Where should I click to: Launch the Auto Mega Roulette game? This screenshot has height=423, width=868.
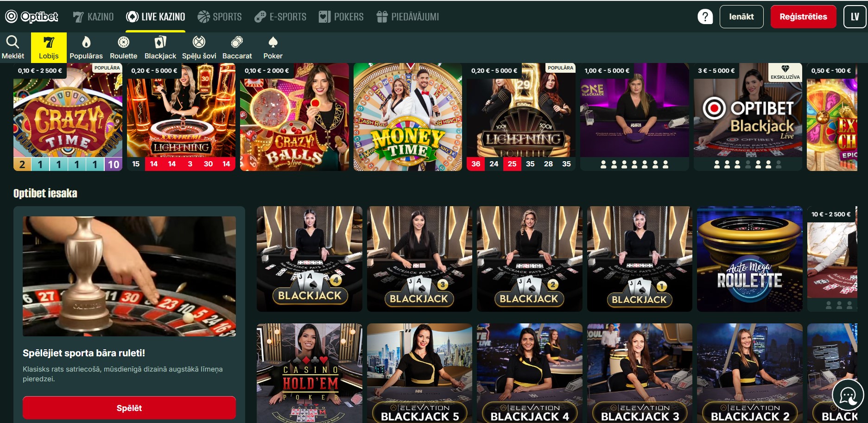[750, 259]
